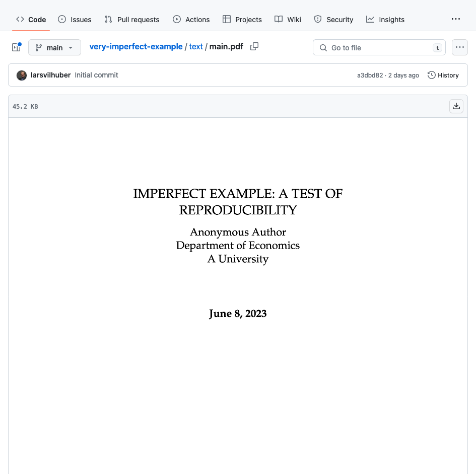Open commit a3dbd82
476x474 pixels.
370,75
